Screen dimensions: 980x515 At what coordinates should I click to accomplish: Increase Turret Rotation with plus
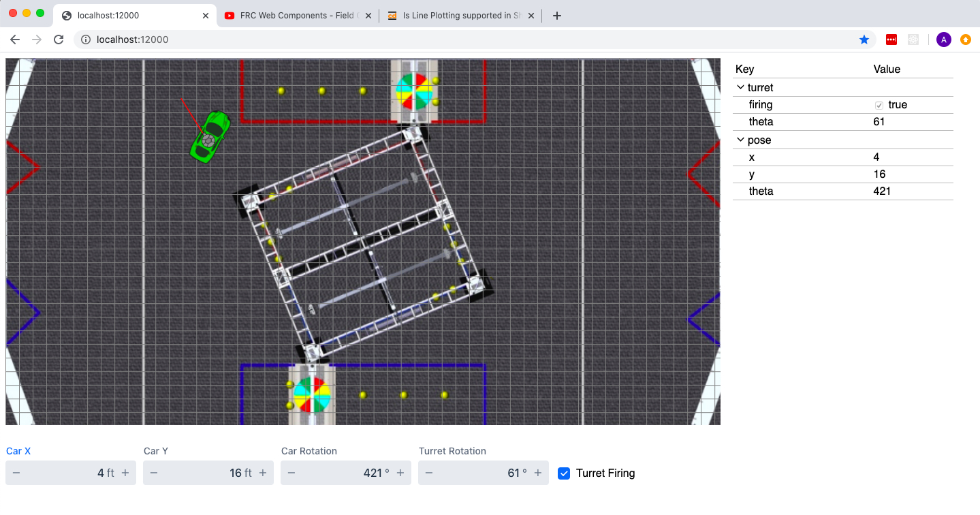point(538,473)
